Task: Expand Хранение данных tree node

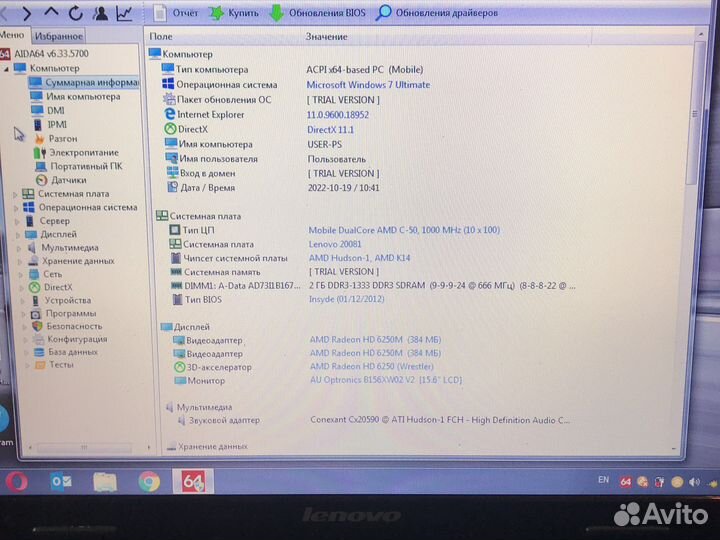Action: point(20,262)
